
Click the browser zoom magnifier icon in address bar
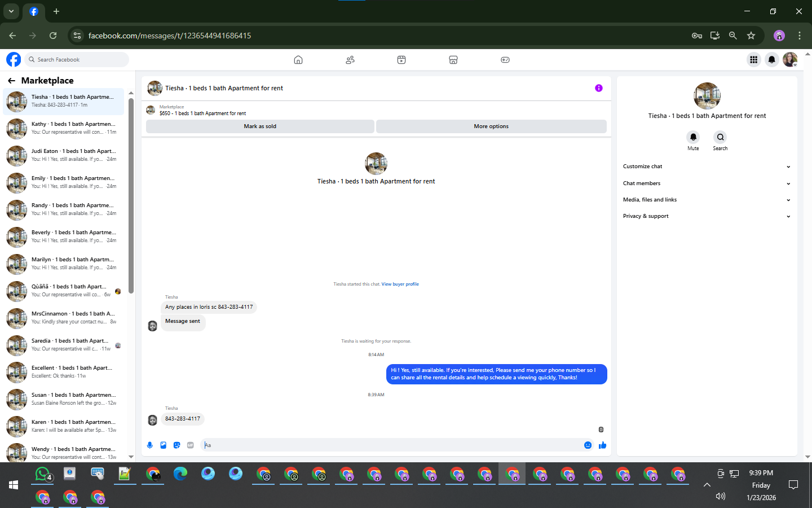[x=733, y=36]
